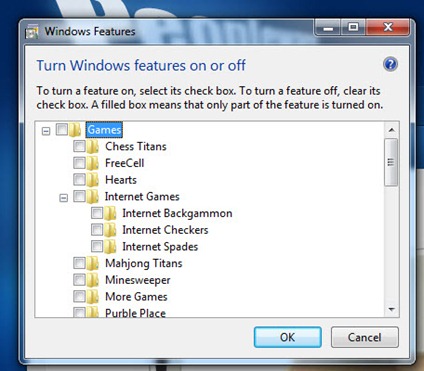Enable the Chess Titans checkbox

pos(79,146)
